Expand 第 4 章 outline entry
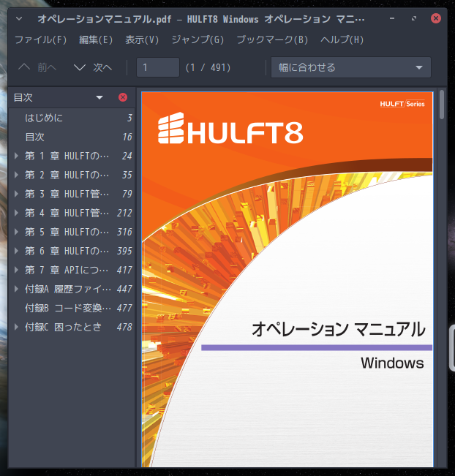This screenshot has height=476, width=455. 16,213
